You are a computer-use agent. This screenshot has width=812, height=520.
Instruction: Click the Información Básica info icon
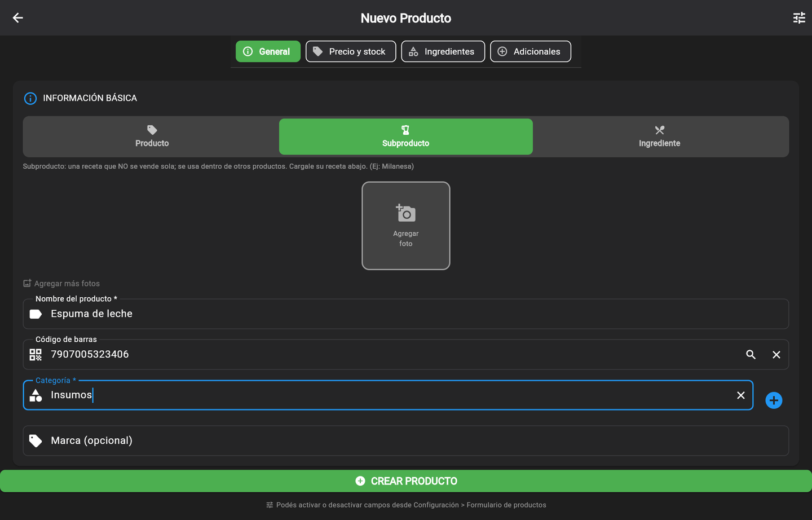(30, 98)
